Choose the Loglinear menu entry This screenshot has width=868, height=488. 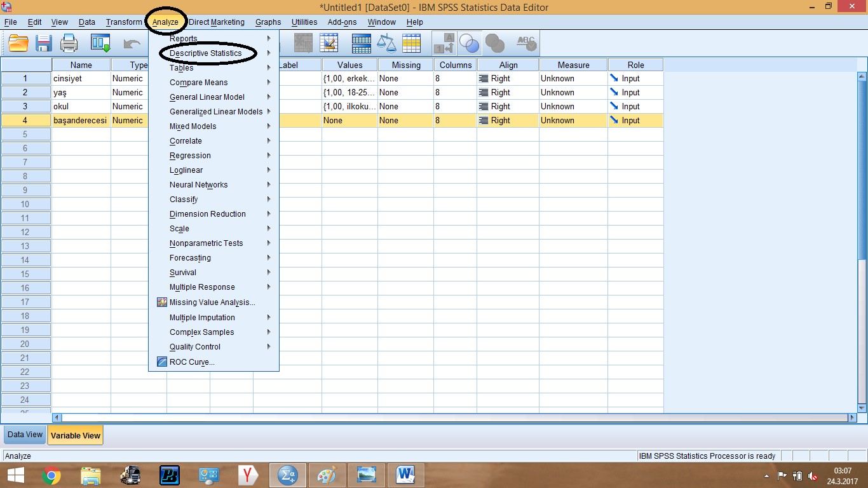pos(214,170)
